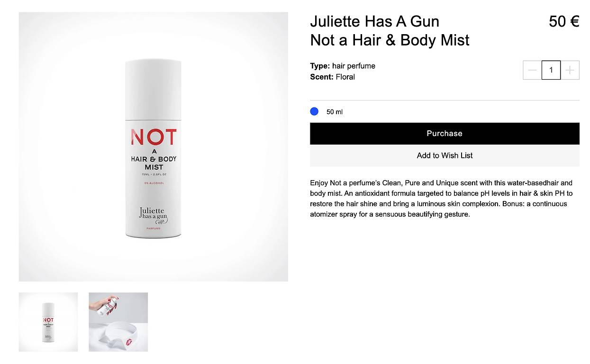This screenshot has height=364, width=590.
Task: Click the Not a Hair & Body Mist heading
Action: tap(390, 40)
